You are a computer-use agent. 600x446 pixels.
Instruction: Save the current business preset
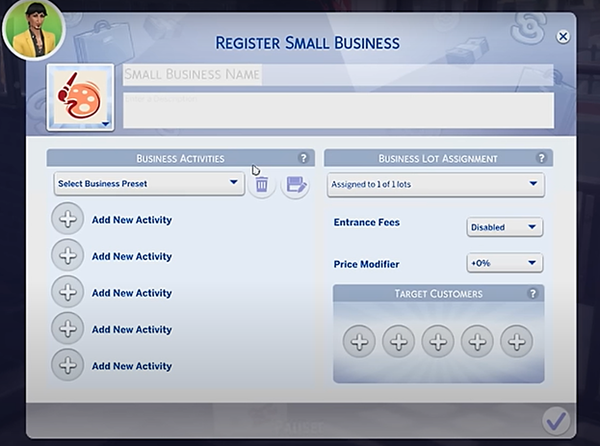tap(294, 184)
